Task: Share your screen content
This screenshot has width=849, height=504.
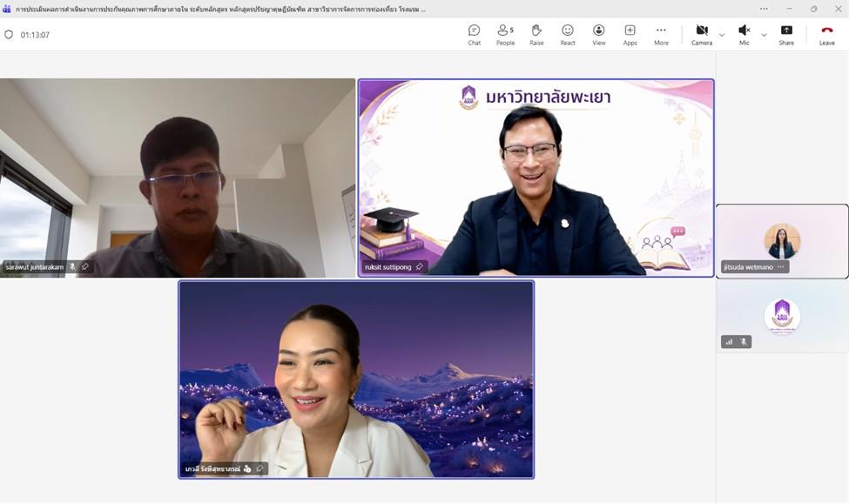Action: [x=786, y=35]
